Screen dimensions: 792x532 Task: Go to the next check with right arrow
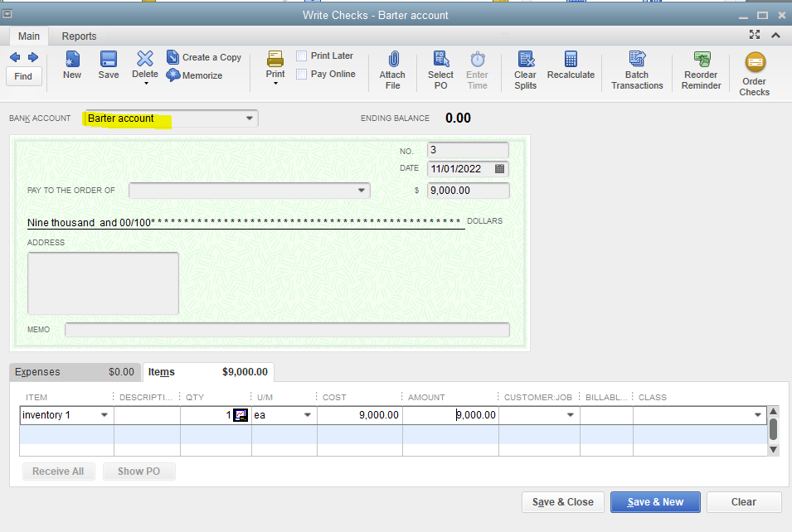33,57
